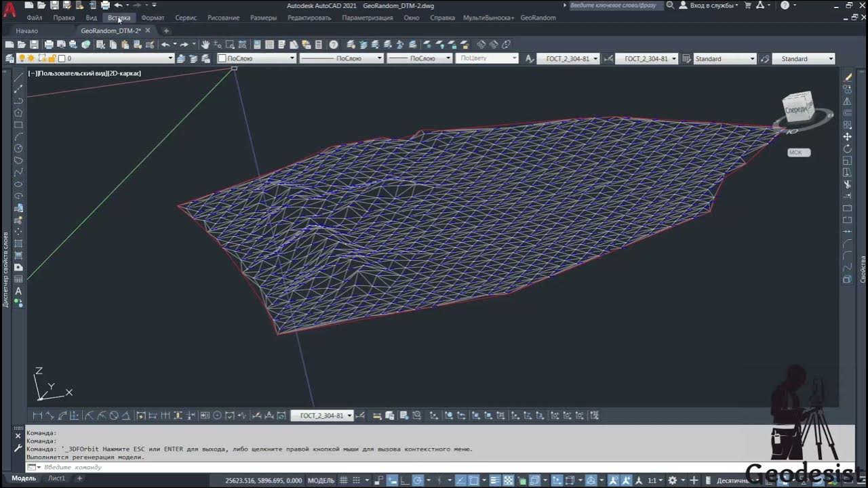Toggle polar tracking in status bar
Image resolution: width=868 pixels, height=488 pixels.
click(x=419, y=480)
